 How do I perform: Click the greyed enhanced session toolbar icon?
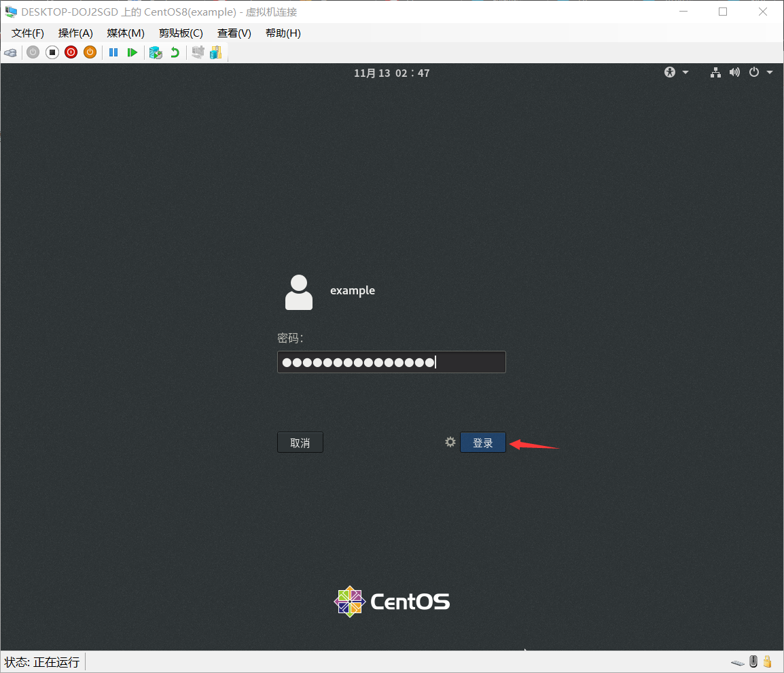point(198,52)
